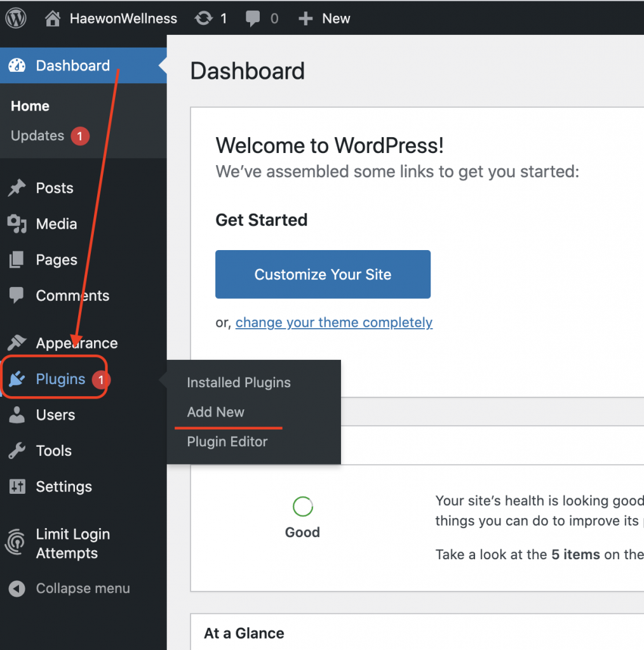Click the Collapse menu arrow icon

click(17, 588)
